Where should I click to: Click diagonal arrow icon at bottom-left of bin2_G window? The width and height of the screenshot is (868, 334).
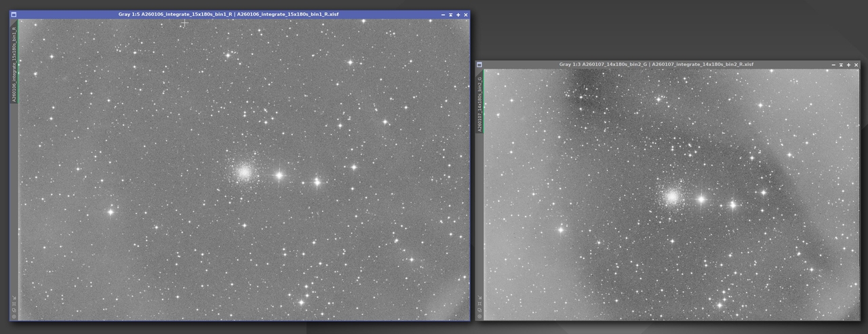(479, 297)
